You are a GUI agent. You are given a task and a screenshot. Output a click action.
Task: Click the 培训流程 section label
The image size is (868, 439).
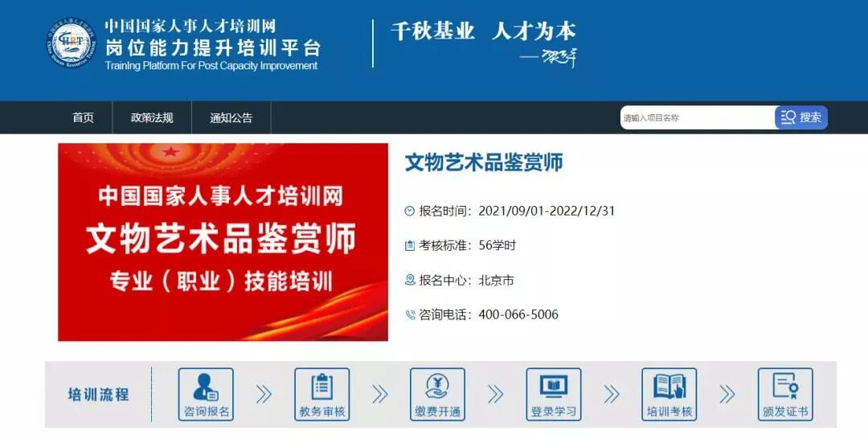point(99,395)
